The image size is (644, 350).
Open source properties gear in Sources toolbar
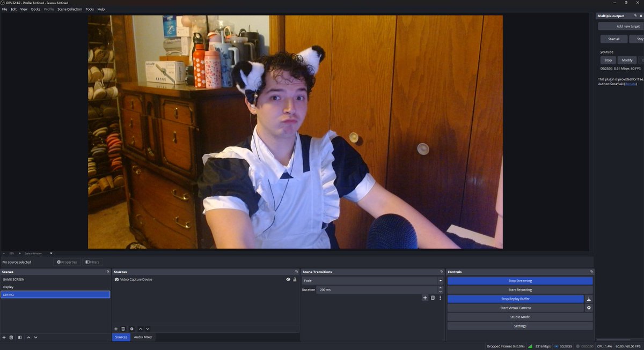(x=132, y=329)
